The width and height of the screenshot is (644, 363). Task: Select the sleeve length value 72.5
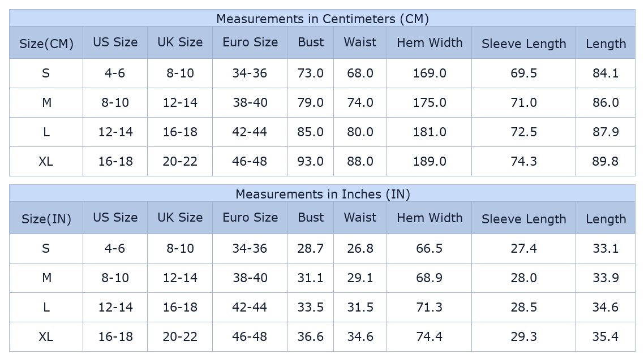pyautogui.click(x=523, y=132)
